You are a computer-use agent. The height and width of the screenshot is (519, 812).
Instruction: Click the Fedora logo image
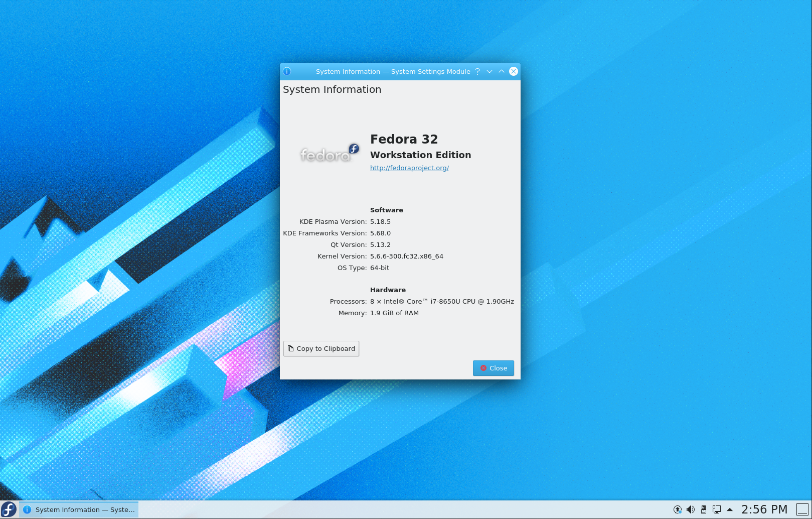coord(330,153)
